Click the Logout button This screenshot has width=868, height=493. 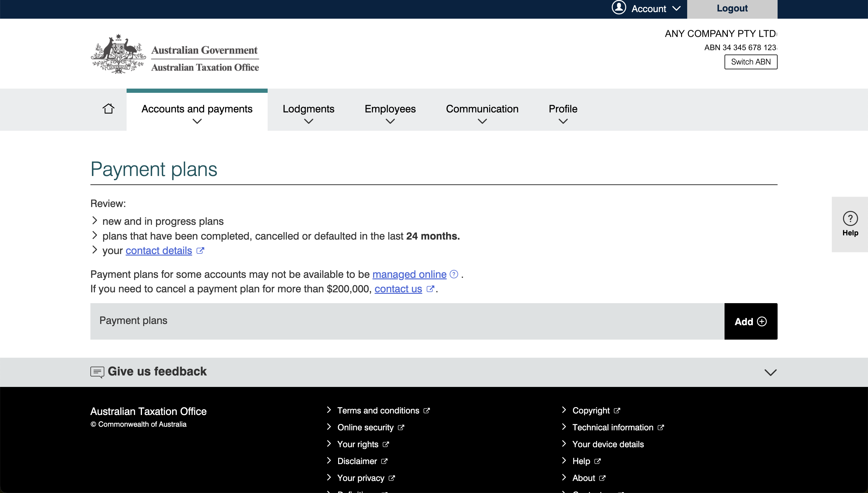pos(732,8)
